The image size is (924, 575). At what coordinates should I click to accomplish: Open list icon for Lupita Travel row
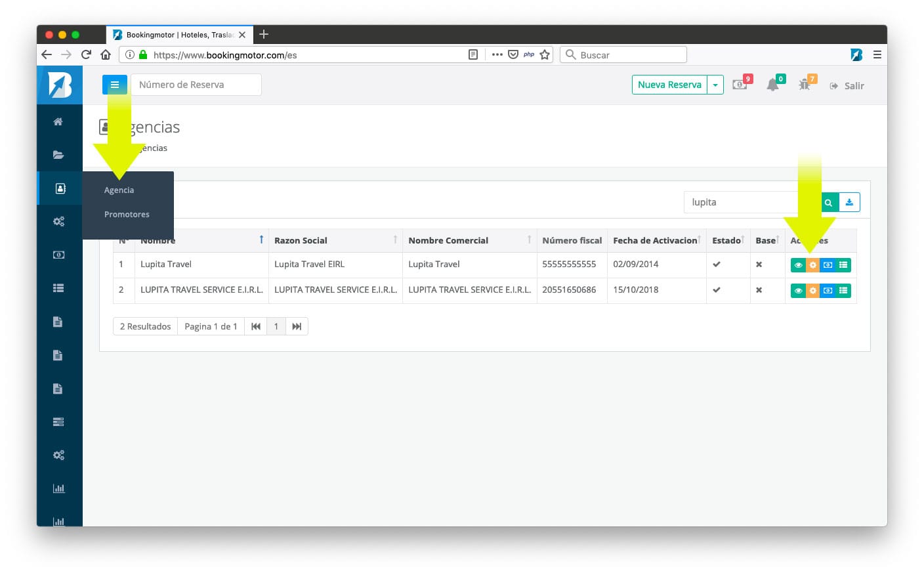(x=843, y=265)
